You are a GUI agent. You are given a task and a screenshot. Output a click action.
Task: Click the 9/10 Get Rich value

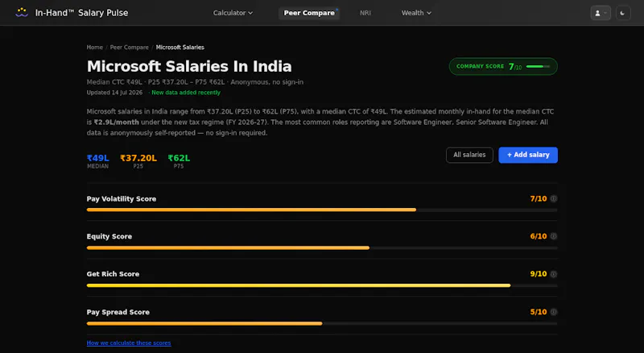pos(539,274)
